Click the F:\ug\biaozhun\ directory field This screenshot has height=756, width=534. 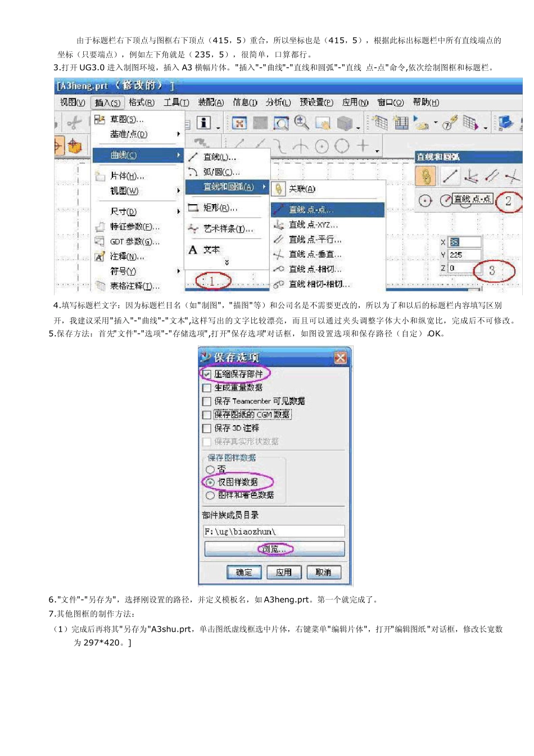274,532
